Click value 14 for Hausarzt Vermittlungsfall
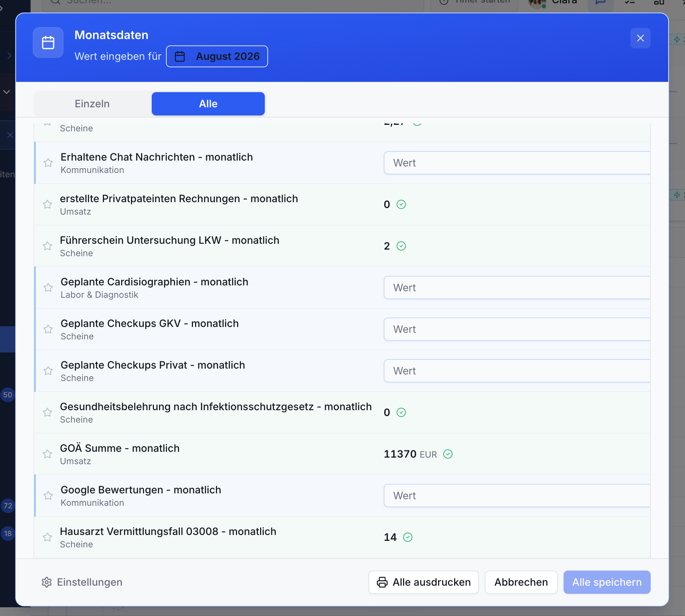Viewport: 685px width, 616px height. point(390,537)
